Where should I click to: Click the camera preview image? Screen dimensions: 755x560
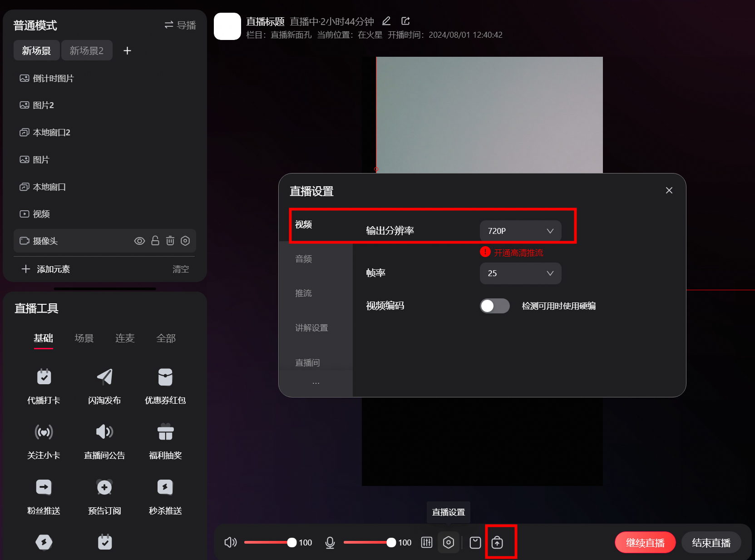tap(489, 114)
